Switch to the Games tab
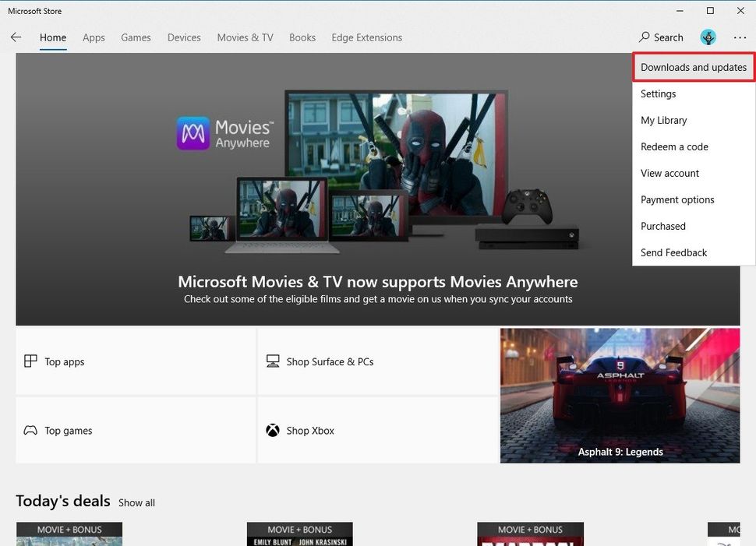 (136, 37)
